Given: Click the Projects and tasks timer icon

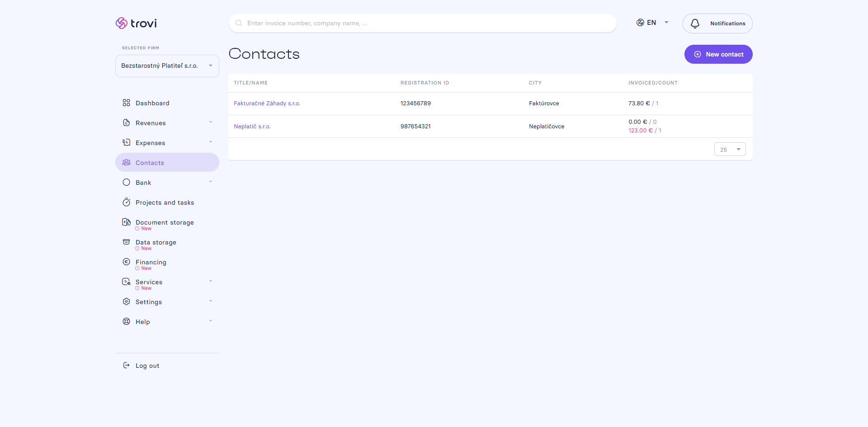Looking at the screenshot, I should pos(126,202).
